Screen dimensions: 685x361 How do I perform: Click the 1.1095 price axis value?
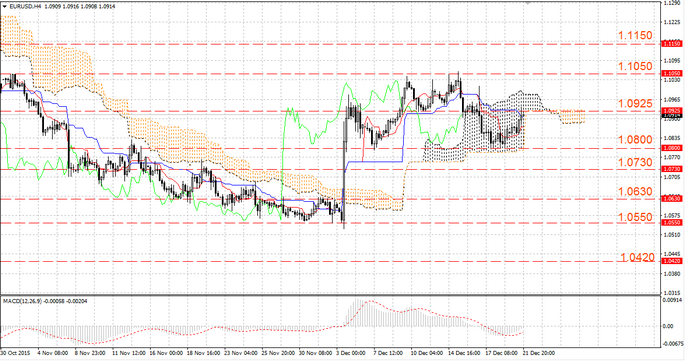(x=672, y=61)
